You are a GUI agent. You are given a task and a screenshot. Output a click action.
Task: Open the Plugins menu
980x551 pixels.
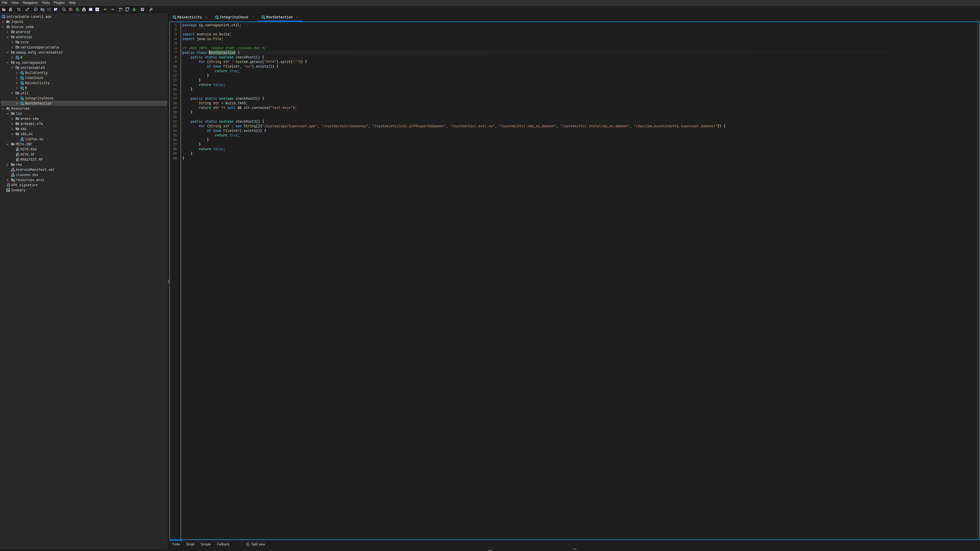click(x=59, y=3)
